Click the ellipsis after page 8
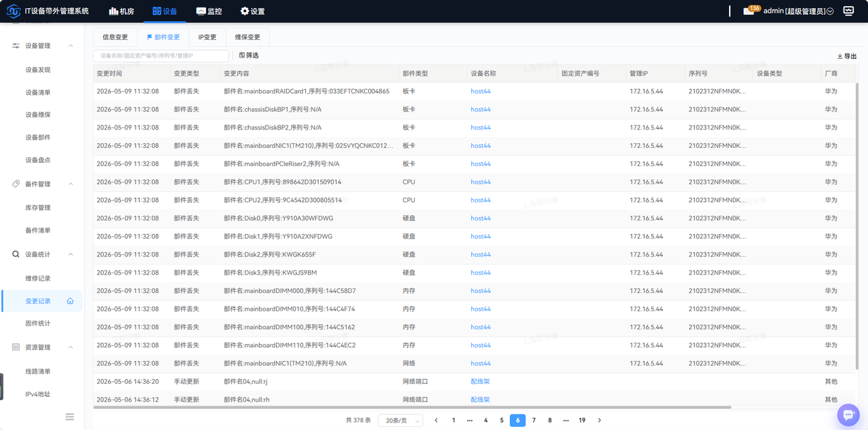 (x=566, y=421)
